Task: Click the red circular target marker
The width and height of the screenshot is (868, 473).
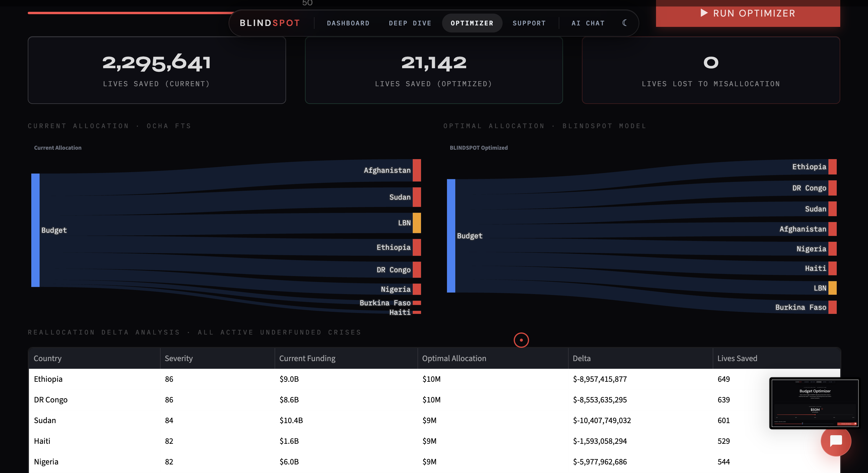Action: pos(521,340)
